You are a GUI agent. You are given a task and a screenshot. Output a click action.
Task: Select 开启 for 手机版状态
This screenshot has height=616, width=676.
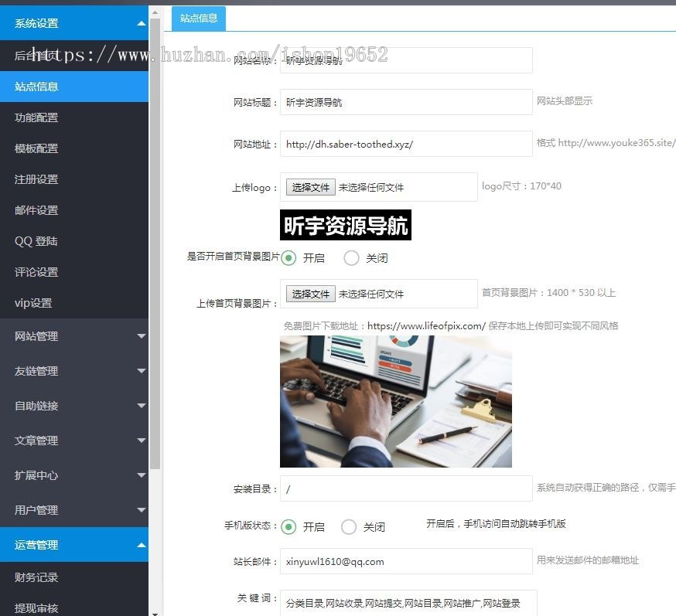[x=288, y=527]
